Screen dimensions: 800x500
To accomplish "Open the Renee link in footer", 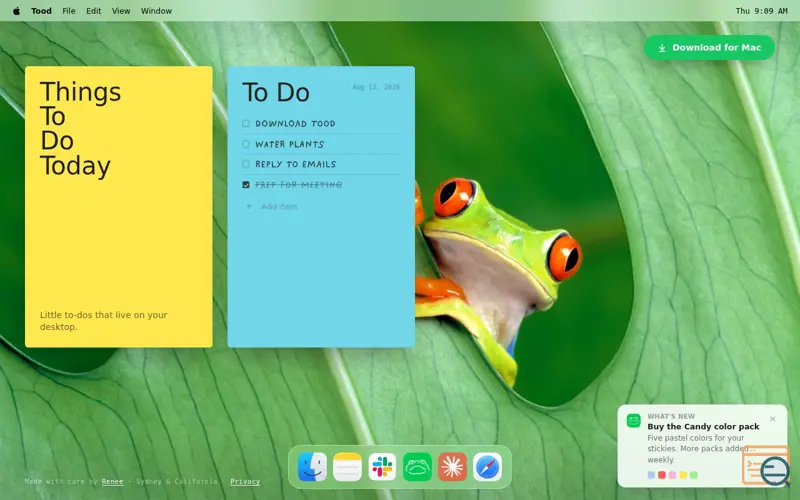I will click(112, 481).
